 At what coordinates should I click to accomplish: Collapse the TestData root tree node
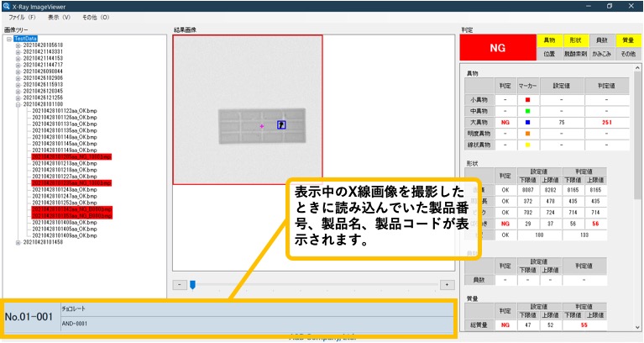click(9, 39)
